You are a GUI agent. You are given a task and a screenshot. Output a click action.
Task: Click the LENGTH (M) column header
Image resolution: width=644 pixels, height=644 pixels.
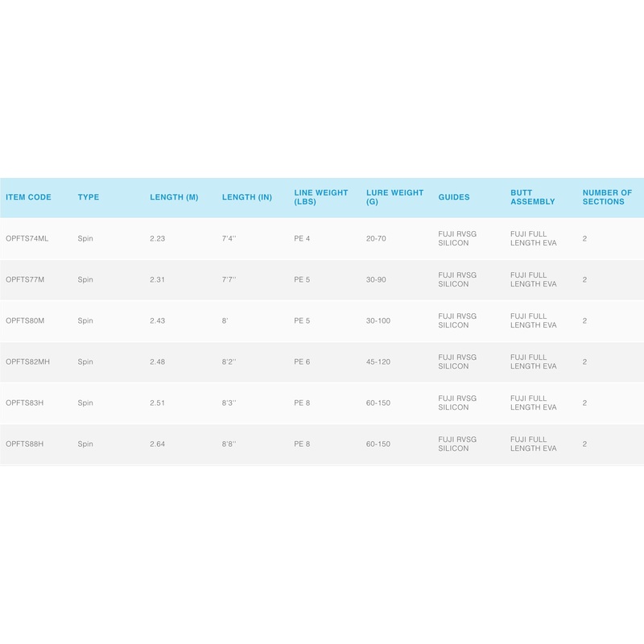click(x=174, y=197)
